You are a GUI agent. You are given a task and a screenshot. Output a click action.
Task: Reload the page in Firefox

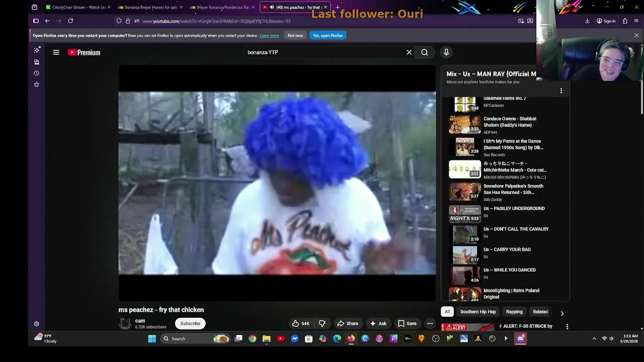(70, 21)
